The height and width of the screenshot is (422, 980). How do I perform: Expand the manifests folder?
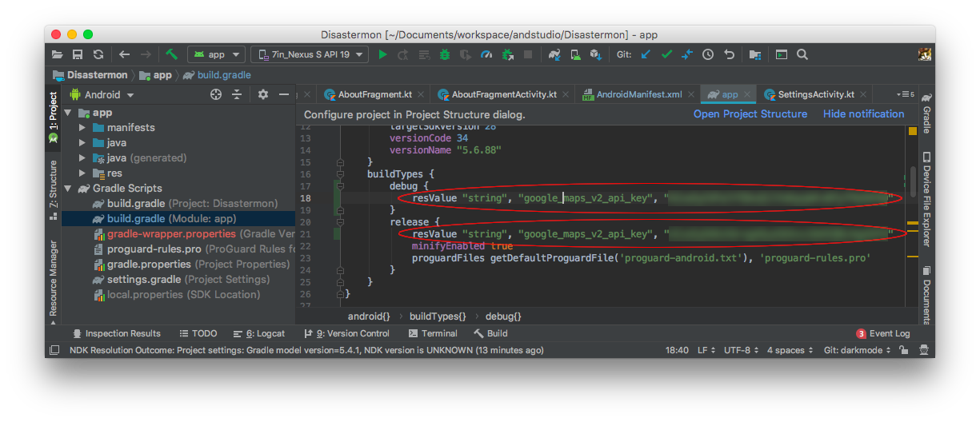pos(82,128)
